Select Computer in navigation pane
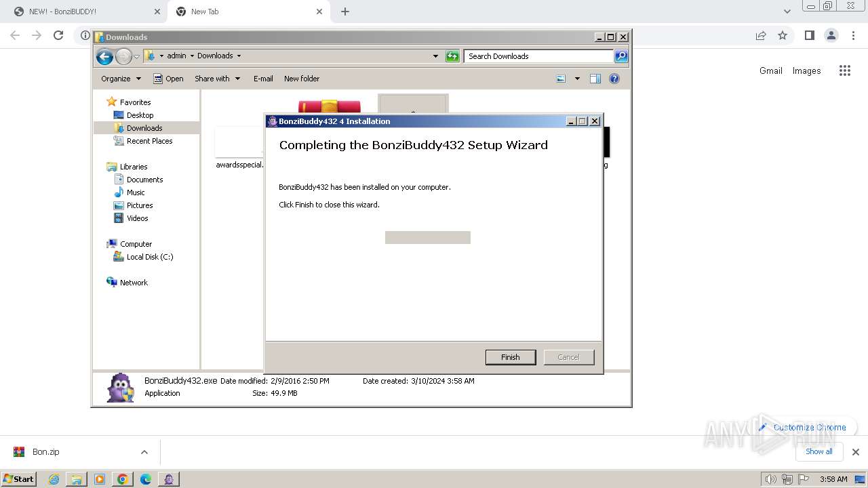The width and height of the screenshot is (868, 488). coord(136,244)
